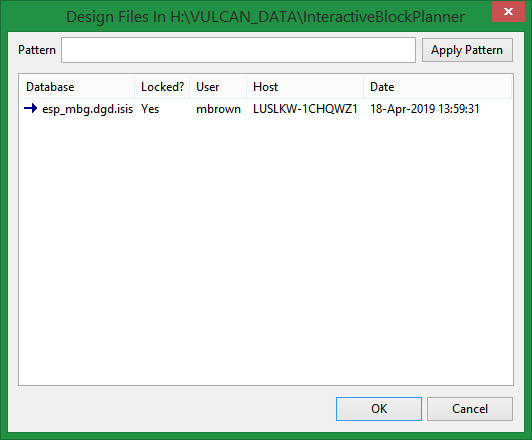Viewport: 532px width, 440px height.
Task: Click the Host column header
Action: 305,87
